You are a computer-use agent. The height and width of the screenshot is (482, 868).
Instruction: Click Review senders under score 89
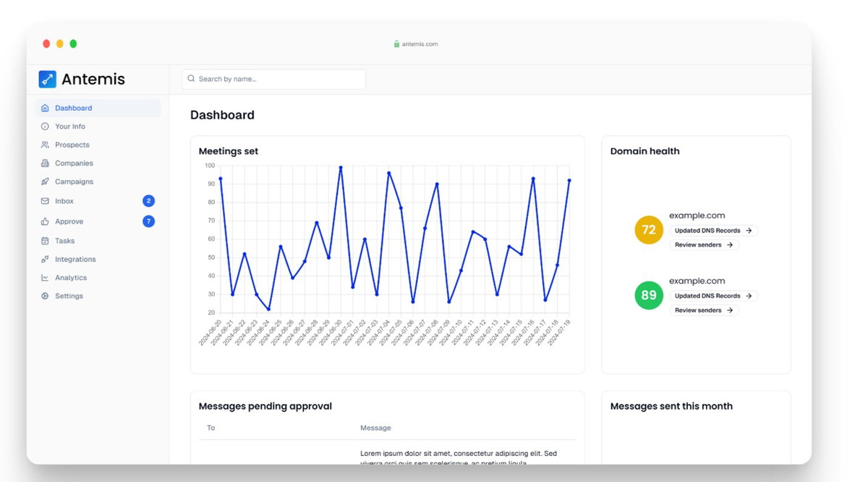703,310
